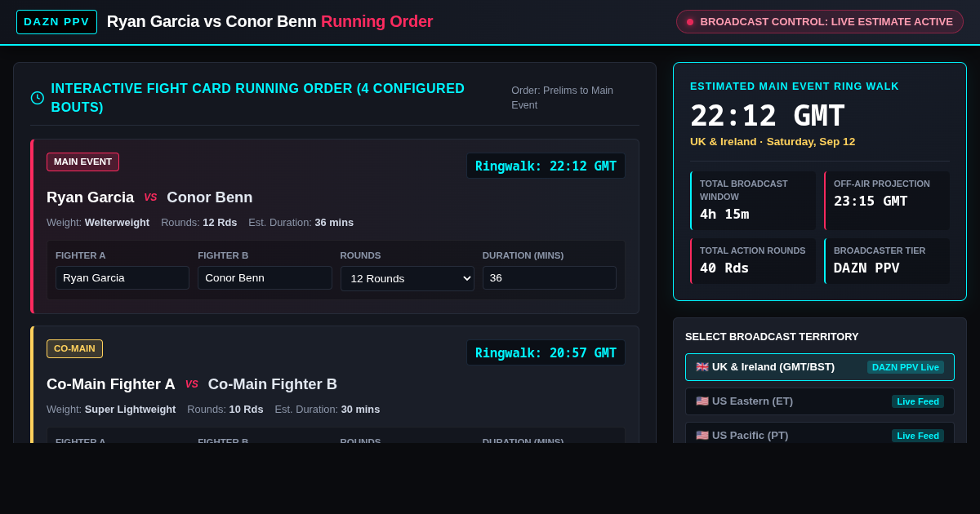Click the MAIN EVENT badge

[x=82, y=162]
